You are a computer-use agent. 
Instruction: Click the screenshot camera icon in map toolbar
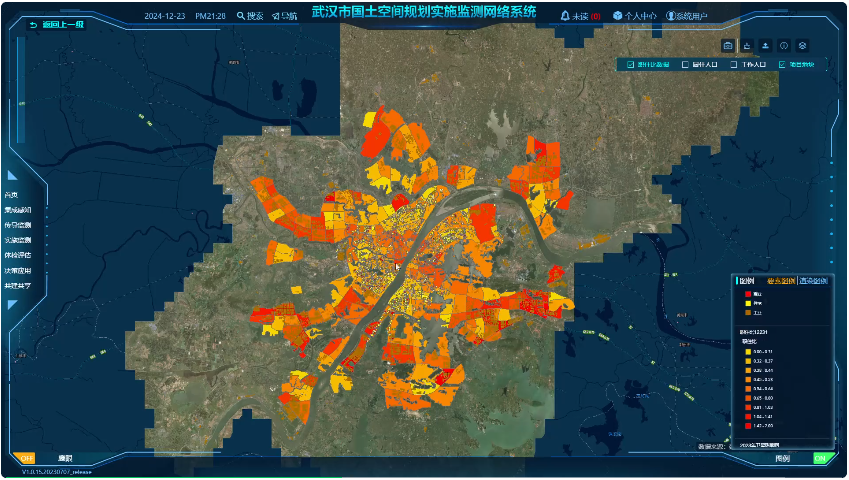[x=727, y=46]
